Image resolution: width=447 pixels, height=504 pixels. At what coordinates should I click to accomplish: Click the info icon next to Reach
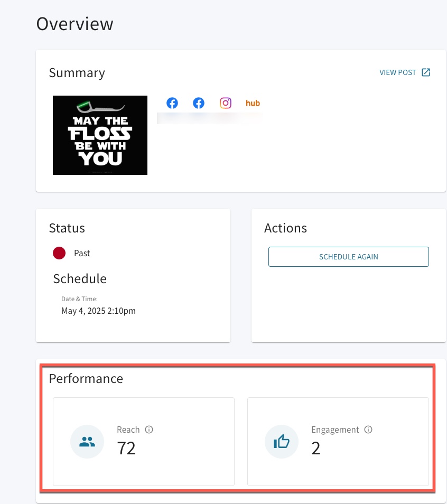(149, 430)
